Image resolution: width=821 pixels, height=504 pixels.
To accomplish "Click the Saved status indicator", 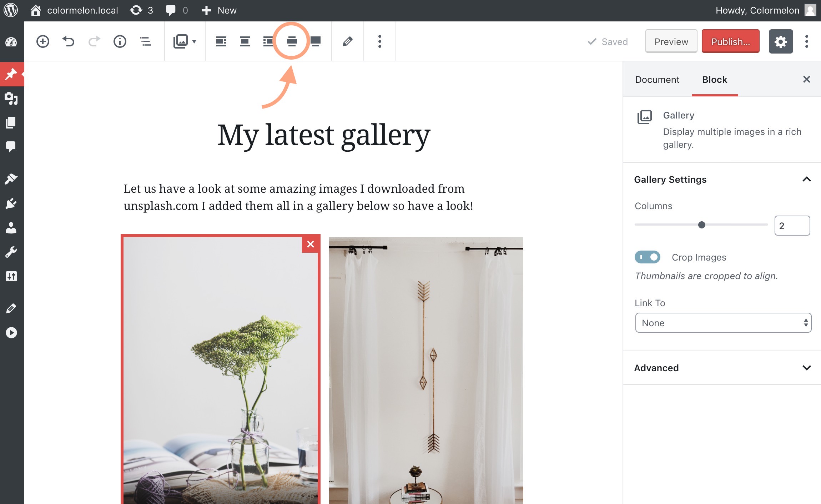I will (608, 42).
